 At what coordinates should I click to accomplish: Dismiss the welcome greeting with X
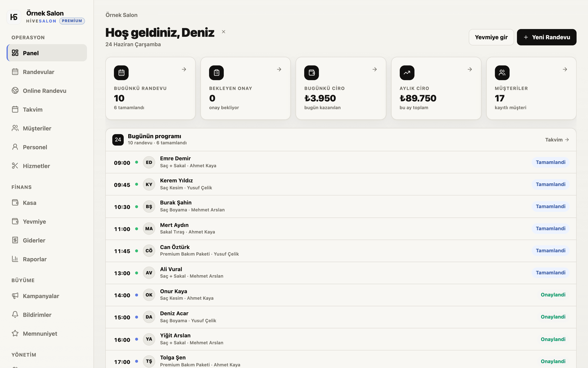coord(224,32)
